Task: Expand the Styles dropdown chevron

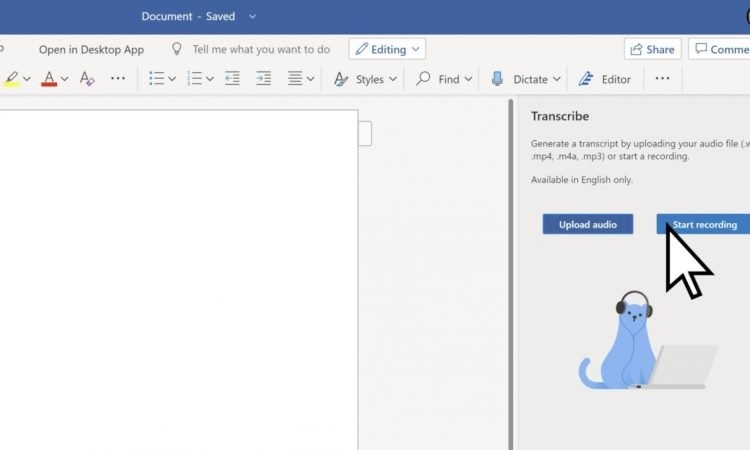Action: 393,79
